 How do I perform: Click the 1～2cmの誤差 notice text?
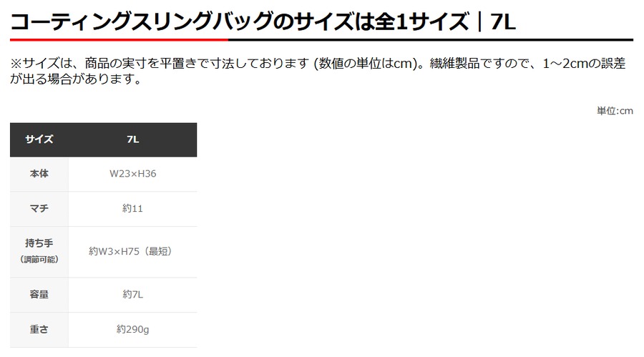(x=584, y=63)
